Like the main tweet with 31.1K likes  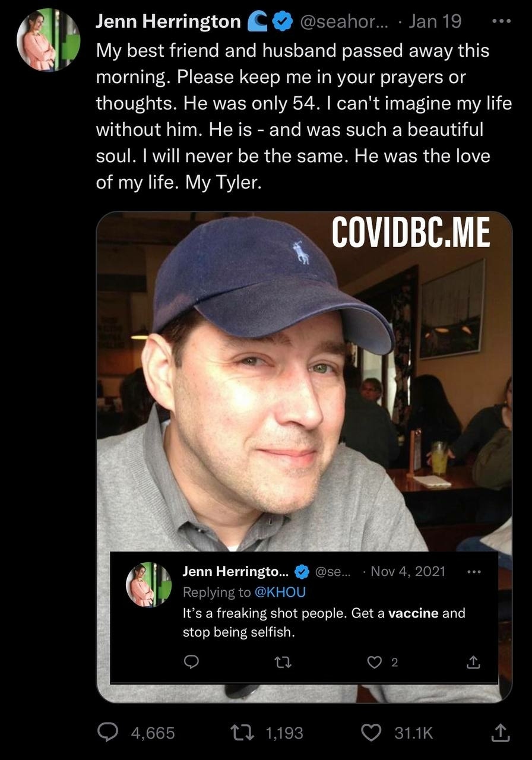tap(371, 733)
